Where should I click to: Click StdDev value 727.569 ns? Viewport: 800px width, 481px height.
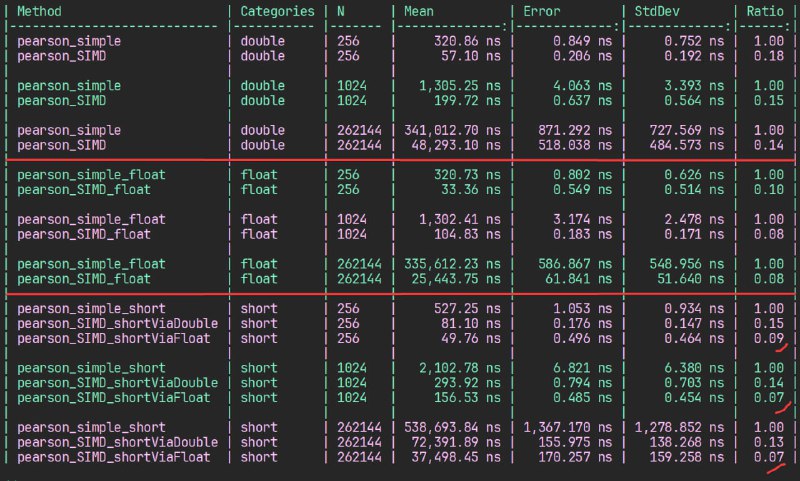pyautogui.click(x=687, y=131)
